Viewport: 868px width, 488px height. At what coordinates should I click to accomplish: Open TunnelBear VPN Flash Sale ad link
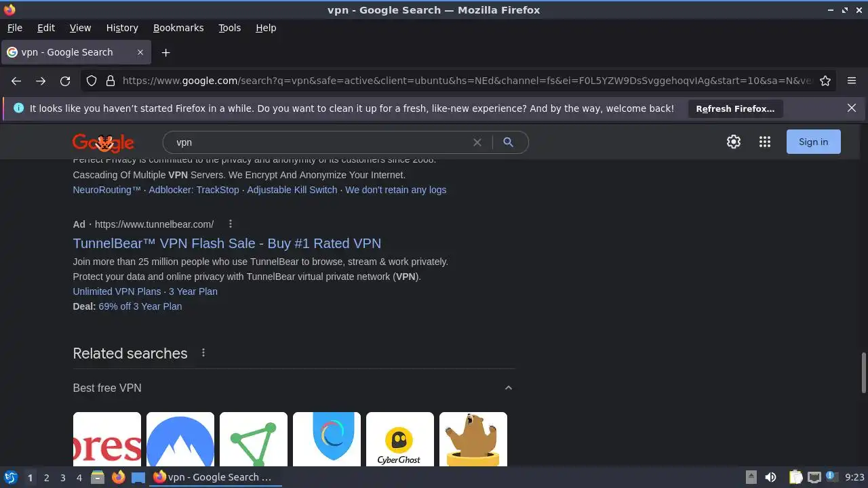227,243
